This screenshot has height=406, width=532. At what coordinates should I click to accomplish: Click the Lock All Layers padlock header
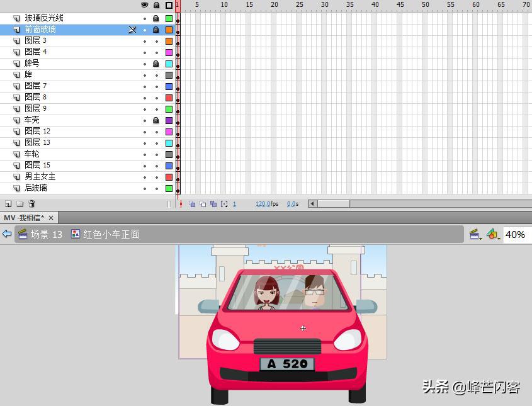click(x=156, y=5)
